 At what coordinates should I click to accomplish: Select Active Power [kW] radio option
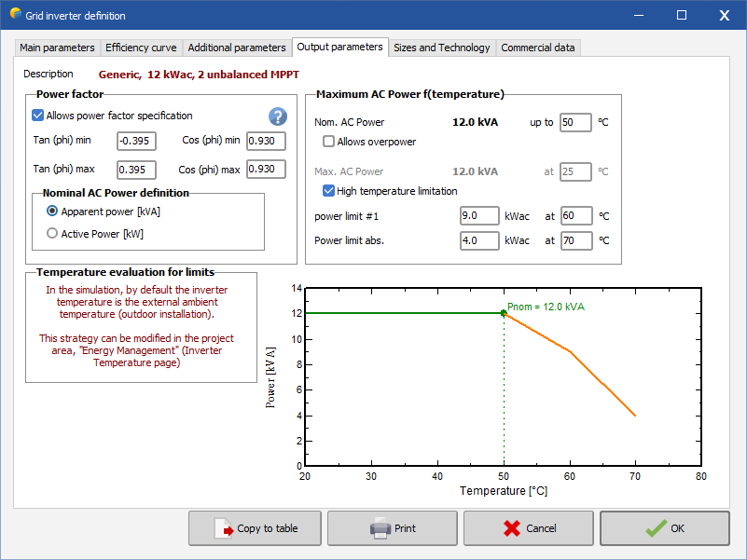pyautogui.click(x=52, y=233)
